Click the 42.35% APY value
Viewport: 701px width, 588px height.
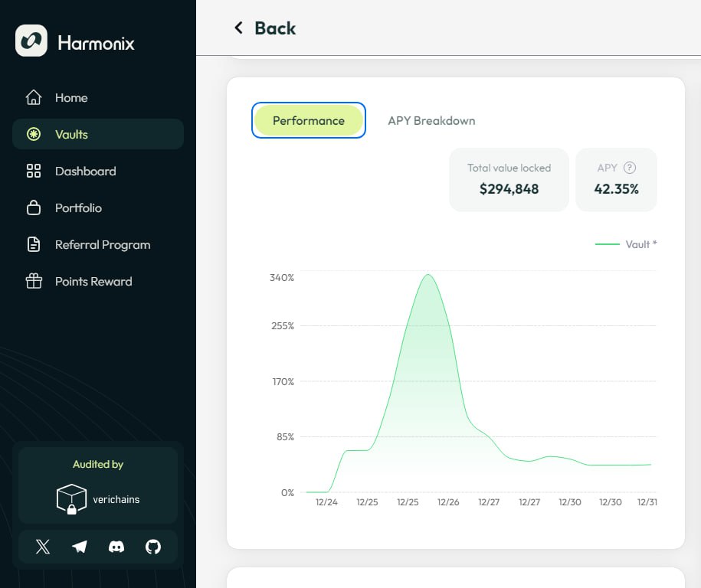click(616, 189)
